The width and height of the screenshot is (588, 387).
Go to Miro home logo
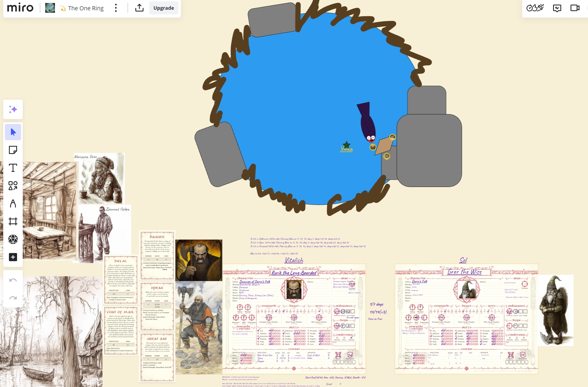[x=20, y=8]
